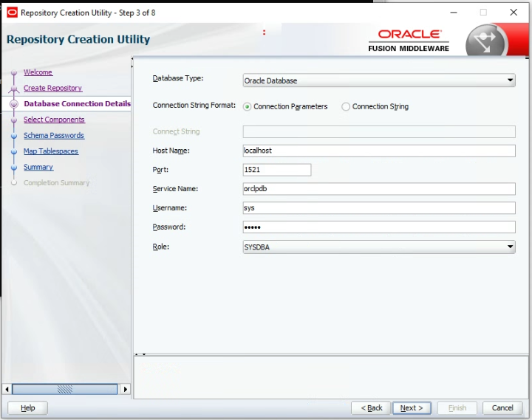Click the Role label
Viewport: 532px width, 420px height.
(x=160, y=247)
